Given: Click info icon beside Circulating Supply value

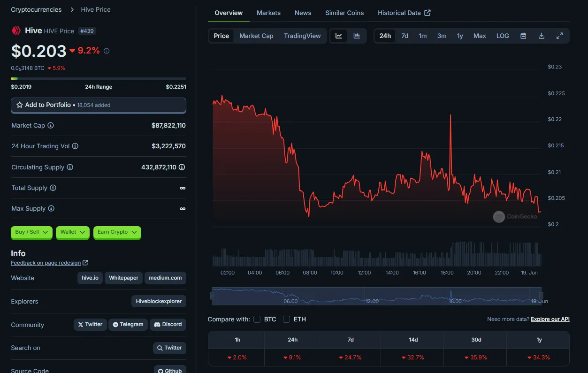Looking at the screenshot, I should click(x=182, y=167).
